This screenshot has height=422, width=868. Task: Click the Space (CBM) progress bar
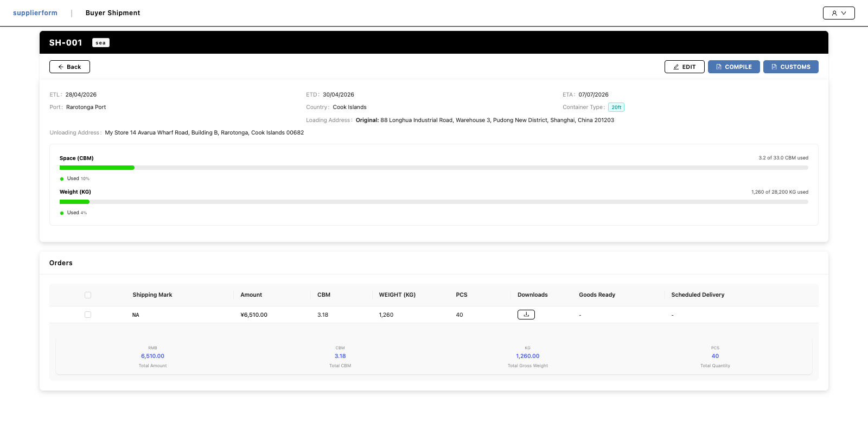tap(434, 168)
